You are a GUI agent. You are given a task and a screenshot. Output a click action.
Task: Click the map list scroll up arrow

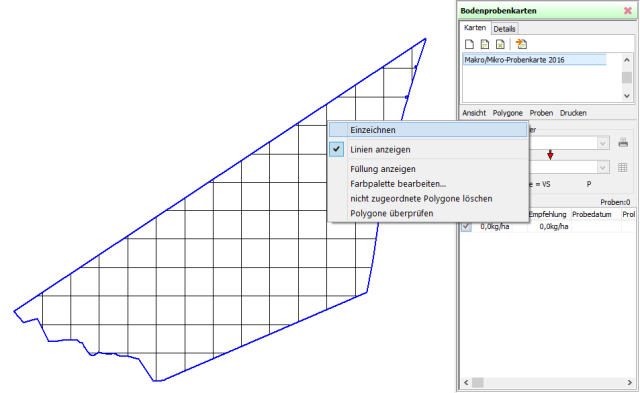[627, 60]
